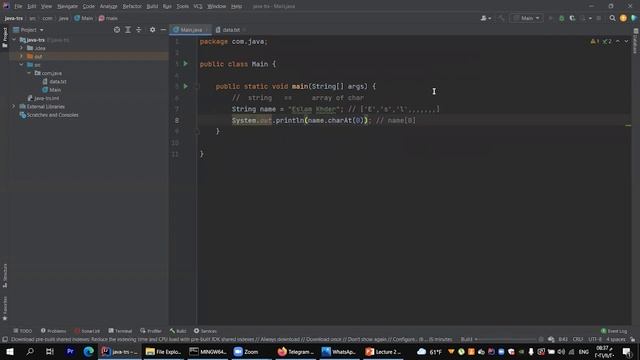Toggle Favorites tool window stripe button

[x=5, y=308]
